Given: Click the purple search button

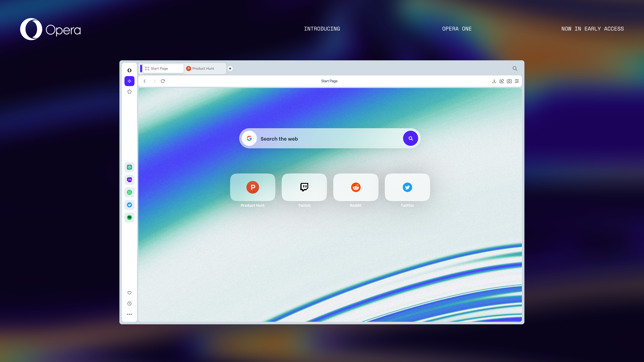Looking at the screenshot, I should coord(410,138).
